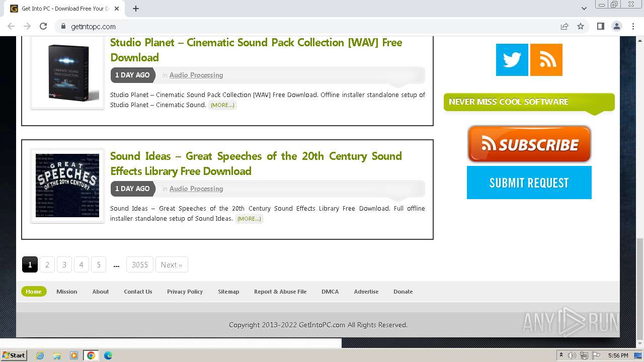Expand the tab search chevron

(x=584, y=9)
